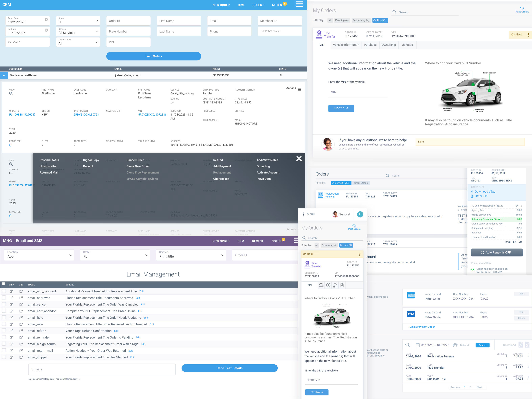
Task: Click the Merchant ID input field
Action: point(280,21)
